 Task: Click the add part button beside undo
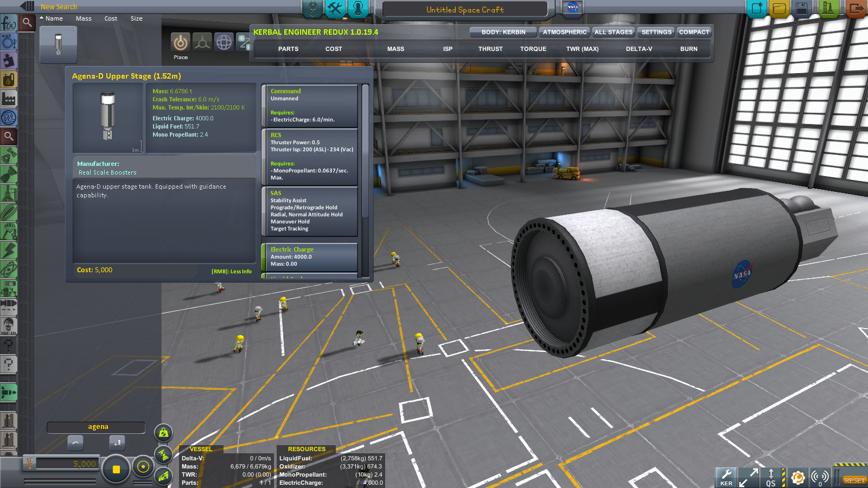click(117, 443)
